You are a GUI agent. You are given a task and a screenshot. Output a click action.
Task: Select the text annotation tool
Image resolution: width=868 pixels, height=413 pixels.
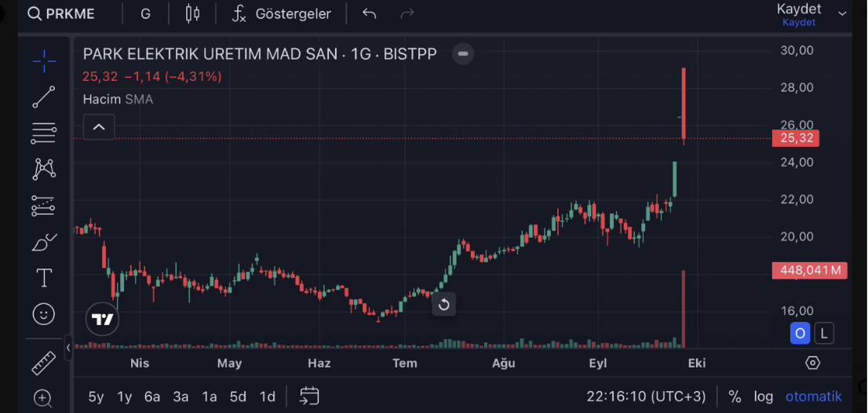[x=44, y=278]
